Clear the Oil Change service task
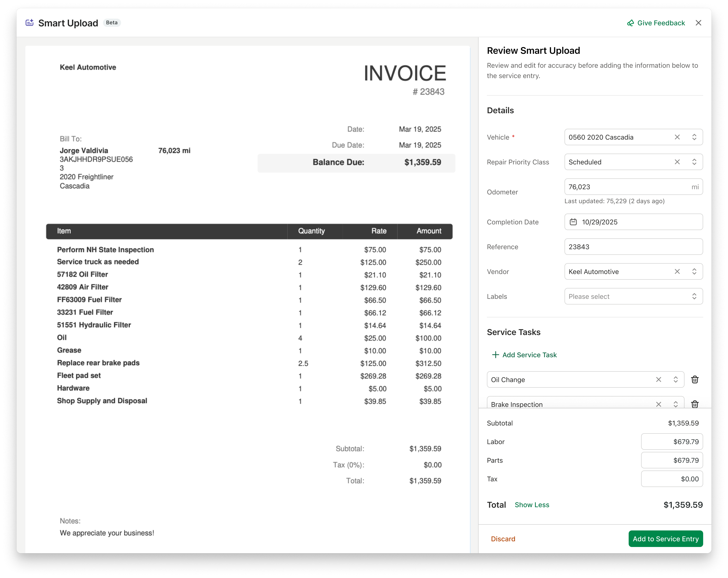728x578 pixels. [658, 379]
